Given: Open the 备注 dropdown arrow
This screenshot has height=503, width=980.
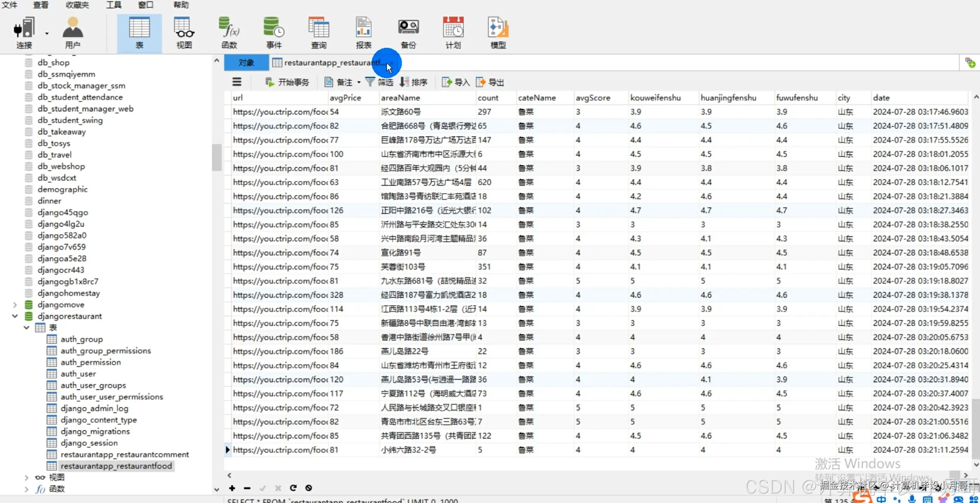Looking at the screenshot, I should [359, 82].
